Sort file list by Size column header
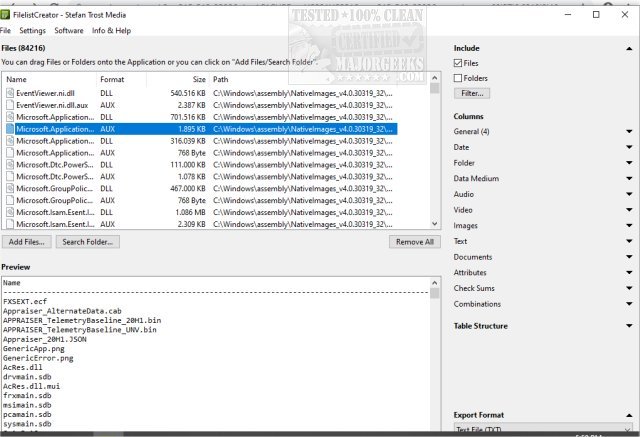 pyautogui.click(x=178, y=80)
